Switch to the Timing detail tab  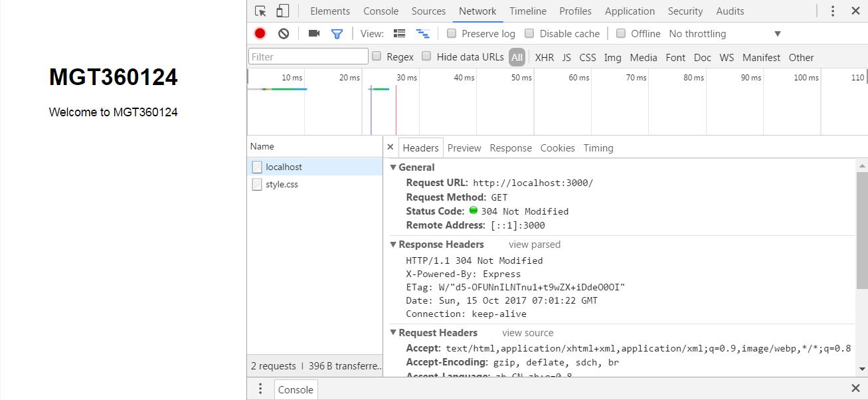pos(598,148)
